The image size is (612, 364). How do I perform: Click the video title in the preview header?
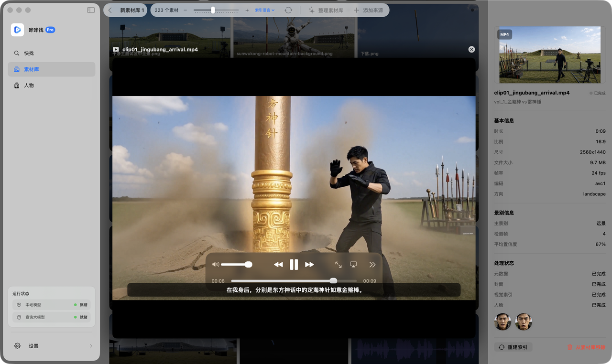(x=160, y=49)
